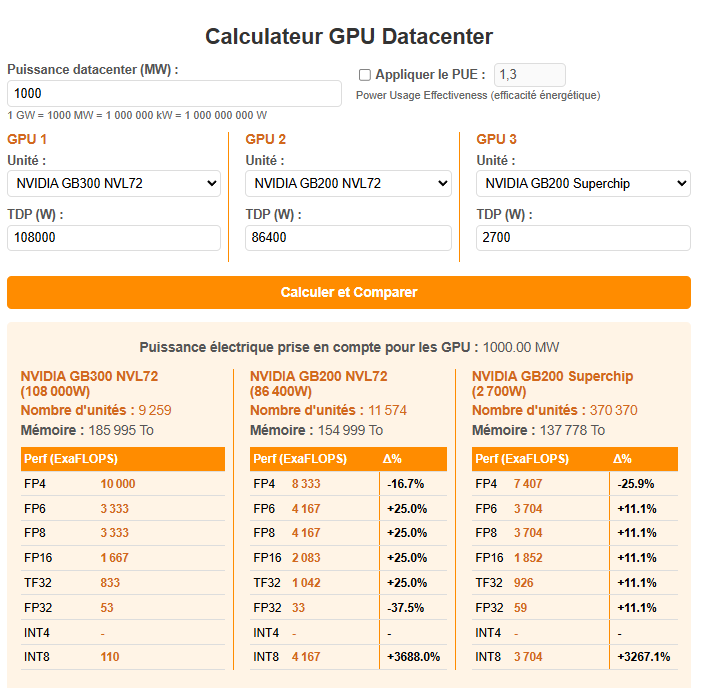Click the GB300 NVL72 Perf (ExaFLOPS) header
This screenshot has height=688, width=702.
point(71,459)
